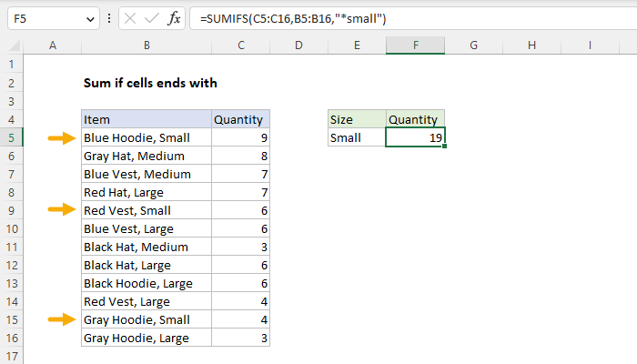Expand the Name Box dropdown arrow

88,18
